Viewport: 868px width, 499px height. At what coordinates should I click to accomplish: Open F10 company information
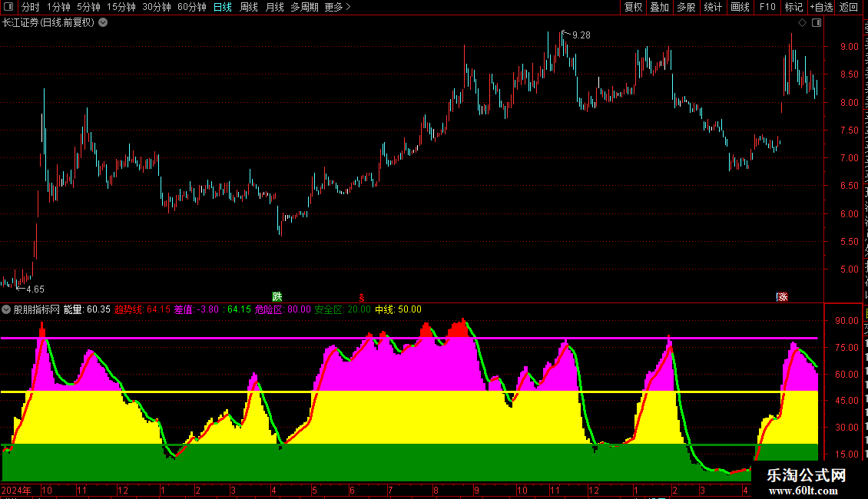point(767,7)
